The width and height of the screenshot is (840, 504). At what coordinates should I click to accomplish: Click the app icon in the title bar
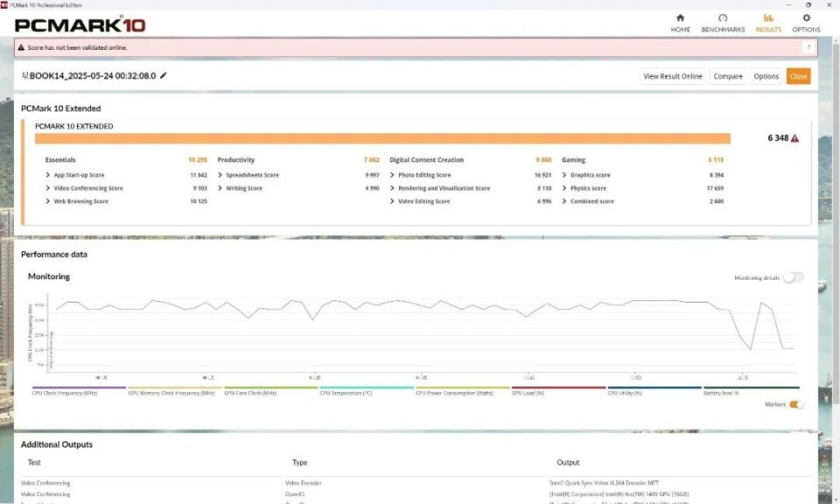click(x=4, y=5)
